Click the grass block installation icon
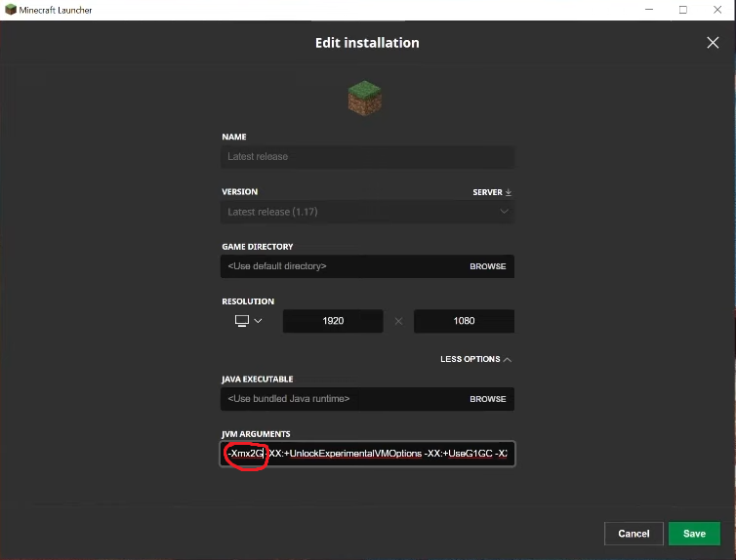 [x=365, y=98]
